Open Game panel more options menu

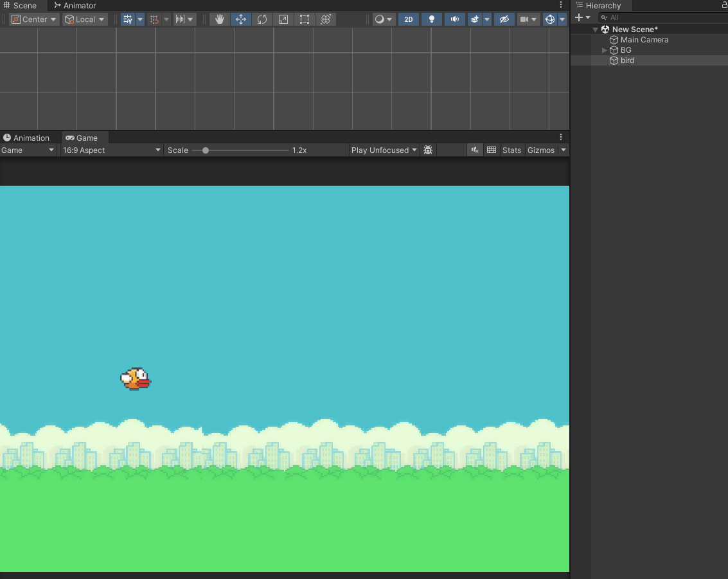click(x=561, y=138)
